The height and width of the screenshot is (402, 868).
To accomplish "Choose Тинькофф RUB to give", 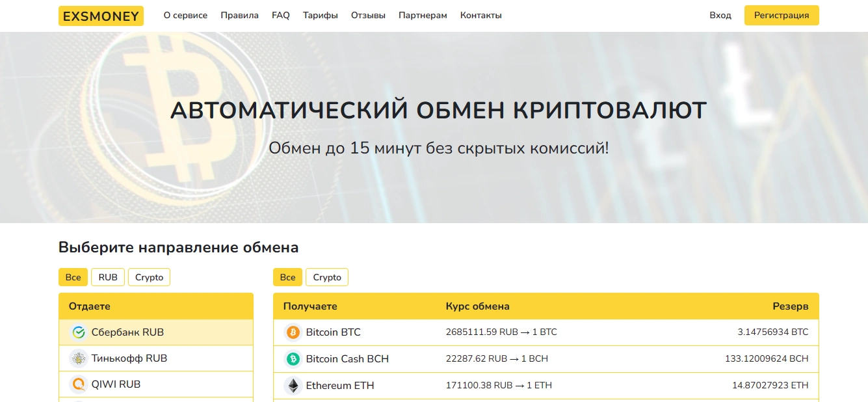I will pyautogui.click(x=156, y=358).
